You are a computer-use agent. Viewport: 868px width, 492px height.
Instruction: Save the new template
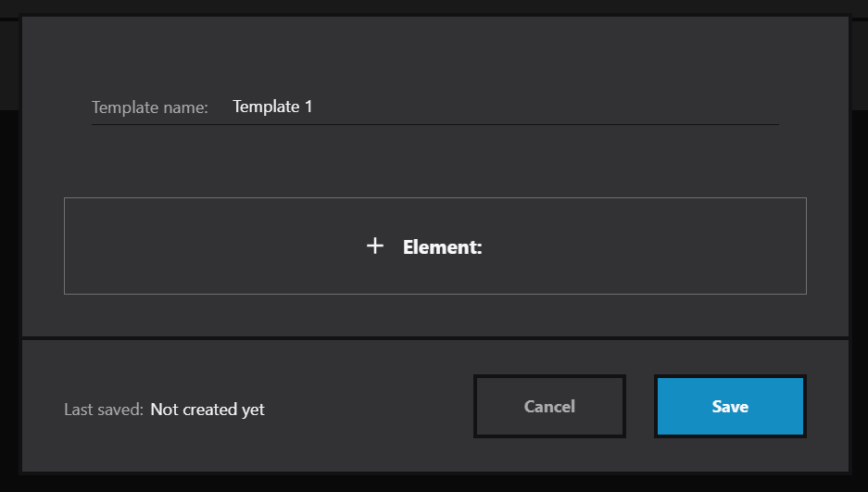click(x=730, y=406)
